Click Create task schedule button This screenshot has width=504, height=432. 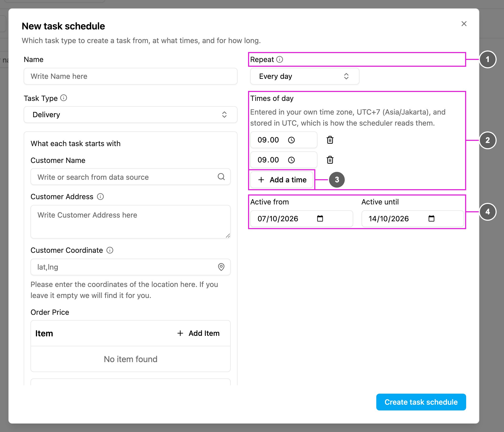point(421,402)
